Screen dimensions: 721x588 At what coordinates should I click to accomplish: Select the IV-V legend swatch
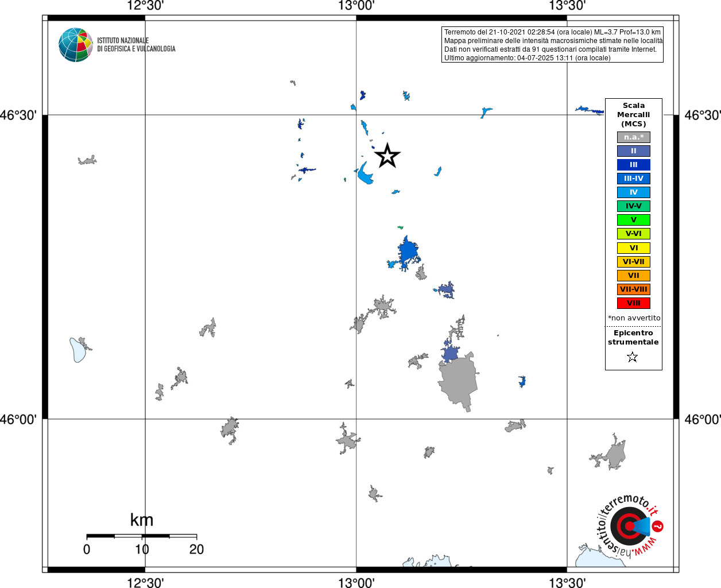[x=634, y=206]
